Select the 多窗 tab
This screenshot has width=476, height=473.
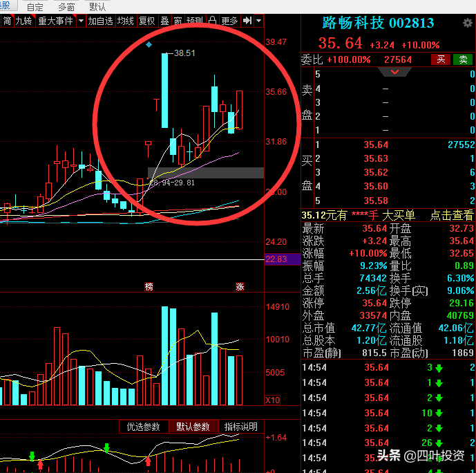click(x=66, y=7)
